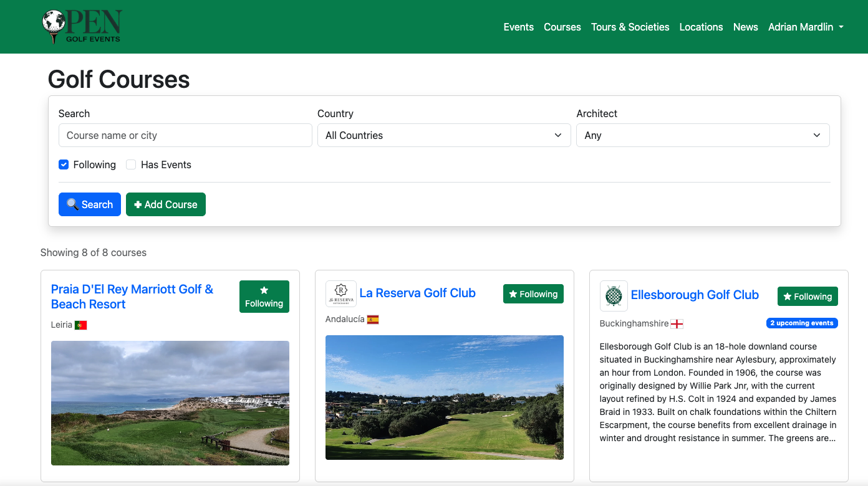
Task: Click the England flag next to Buckinghamshire
Action: tap(677, 324)
